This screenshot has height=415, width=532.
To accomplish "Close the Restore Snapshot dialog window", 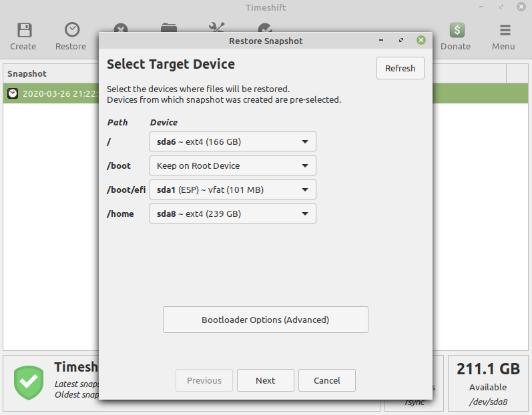I will (421, 41).
